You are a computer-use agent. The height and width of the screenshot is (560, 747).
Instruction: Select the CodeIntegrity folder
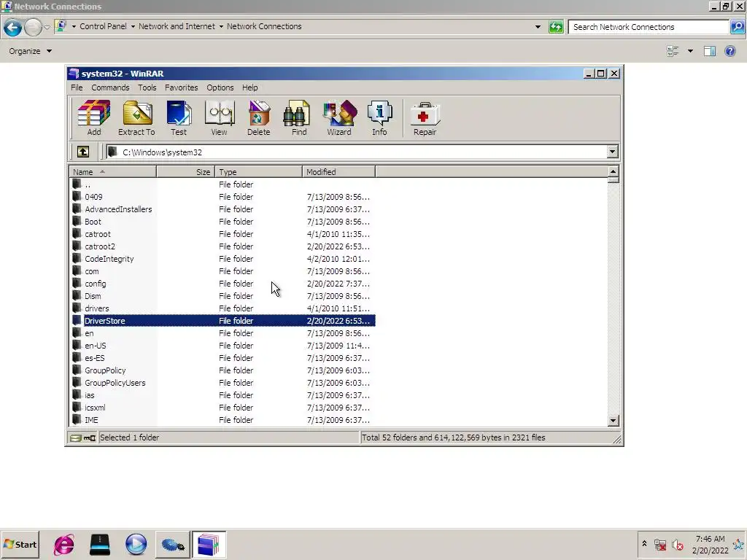click(x=222, y=259)
